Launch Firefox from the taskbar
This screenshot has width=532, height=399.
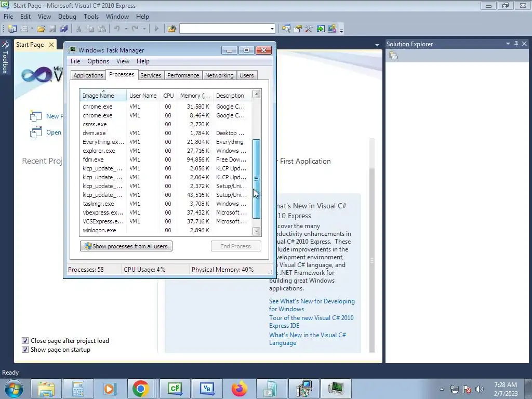point(239,389)
